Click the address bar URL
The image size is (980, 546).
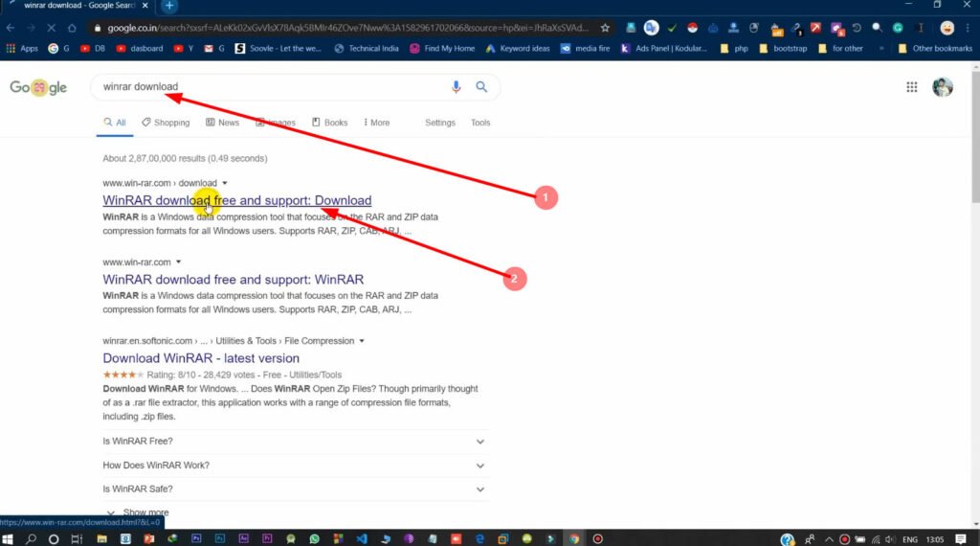[347, 28]
